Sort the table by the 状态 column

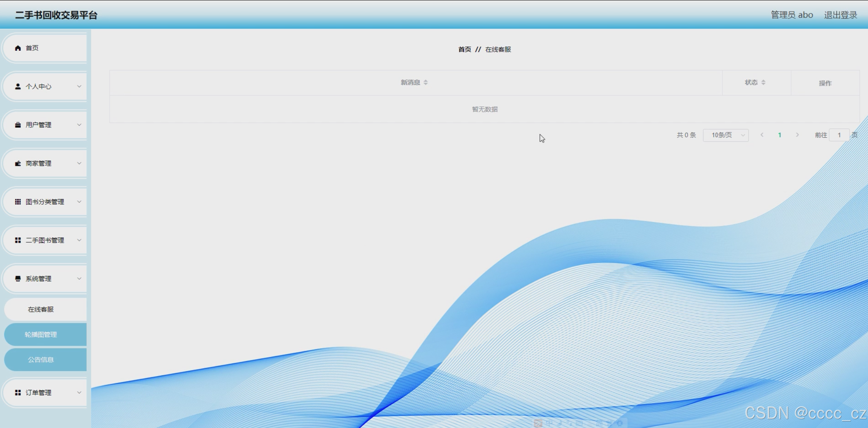pos(763,82)
